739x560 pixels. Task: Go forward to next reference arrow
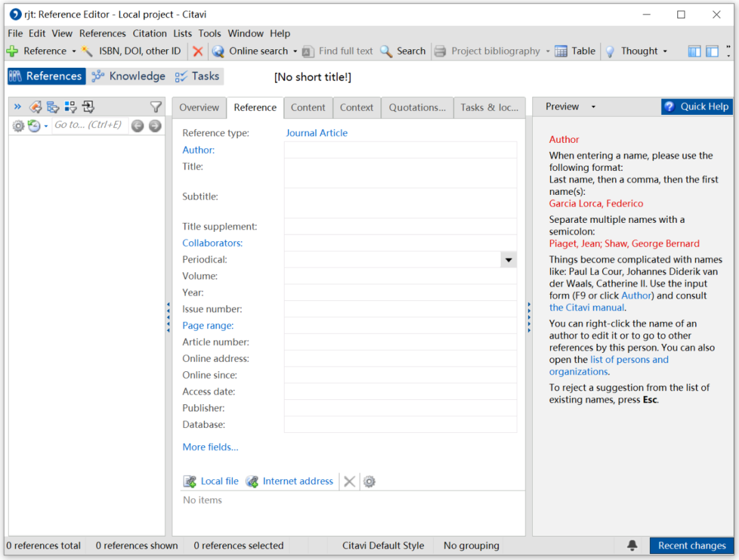click(155, 126)
